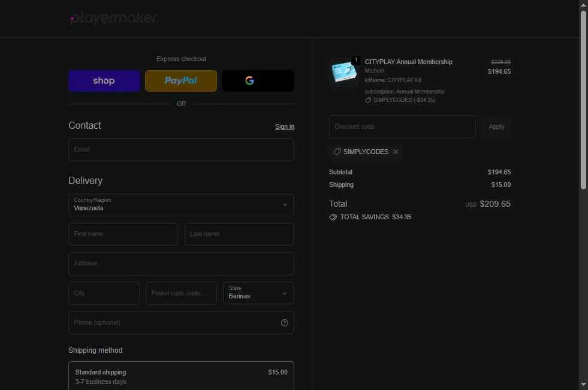Image resolution: width=588 pixels, height=390 pixels.
Task: Focus the Last name field
Action: coord(239,234)
